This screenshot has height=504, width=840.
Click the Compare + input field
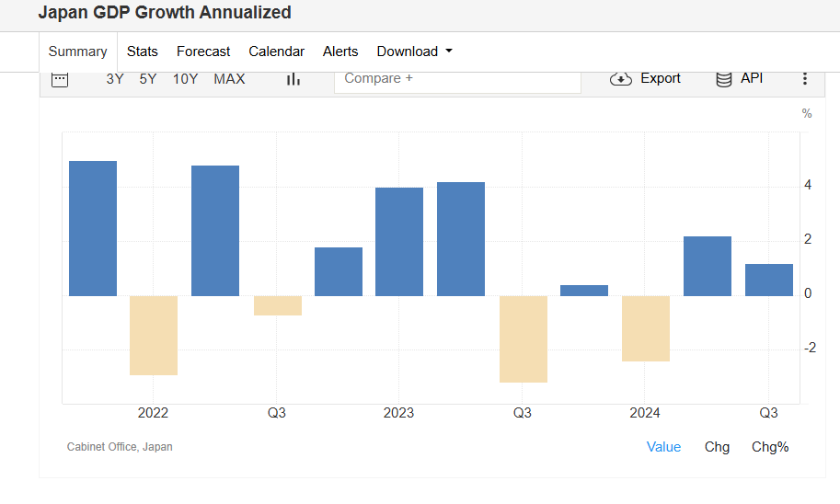(x=457, y=79)
